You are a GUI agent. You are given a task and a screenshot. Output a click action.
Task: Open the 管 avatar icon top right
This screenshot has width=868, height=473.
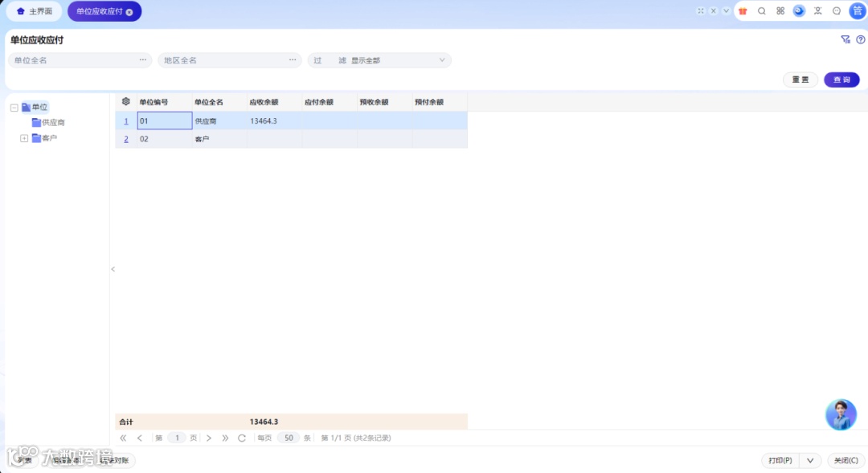pos(857,11)
